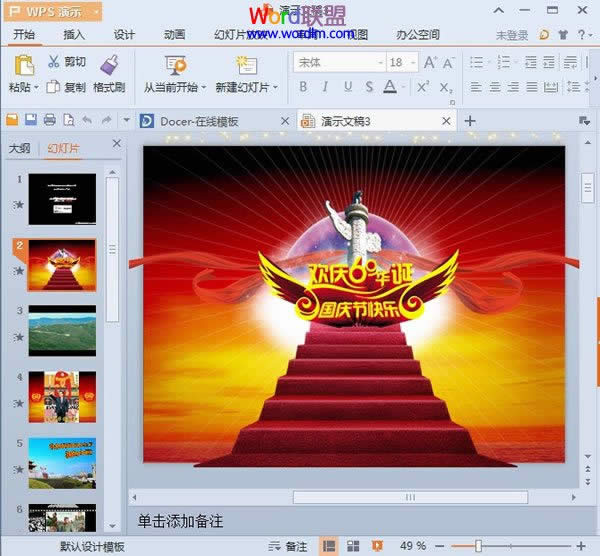Open the 开始 ribbon tab

click(24, 34)
